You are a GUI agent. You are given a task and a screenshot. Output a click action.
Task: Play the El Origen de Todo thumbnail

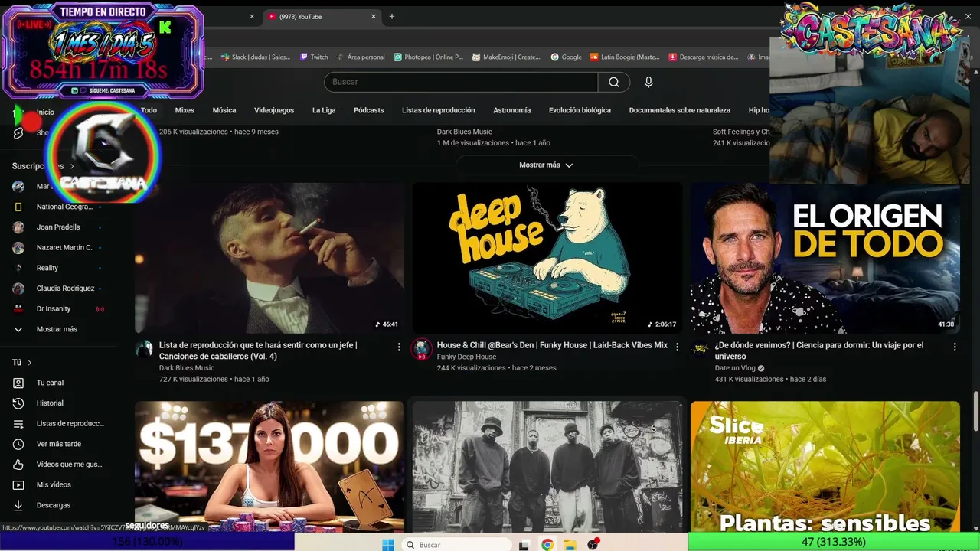(x=825, y=258)
